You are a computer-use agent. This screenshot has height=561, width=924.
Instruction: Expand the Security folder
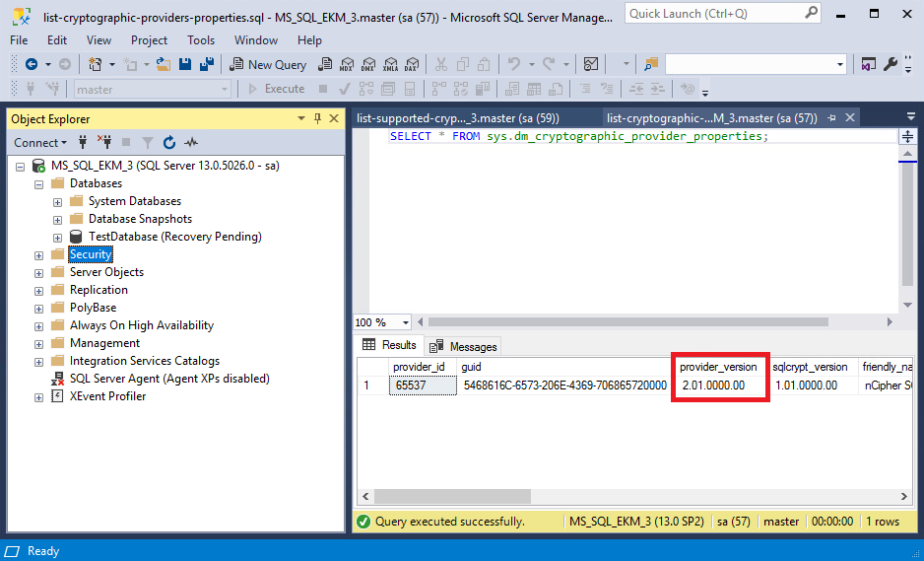(x=38, y=255)
